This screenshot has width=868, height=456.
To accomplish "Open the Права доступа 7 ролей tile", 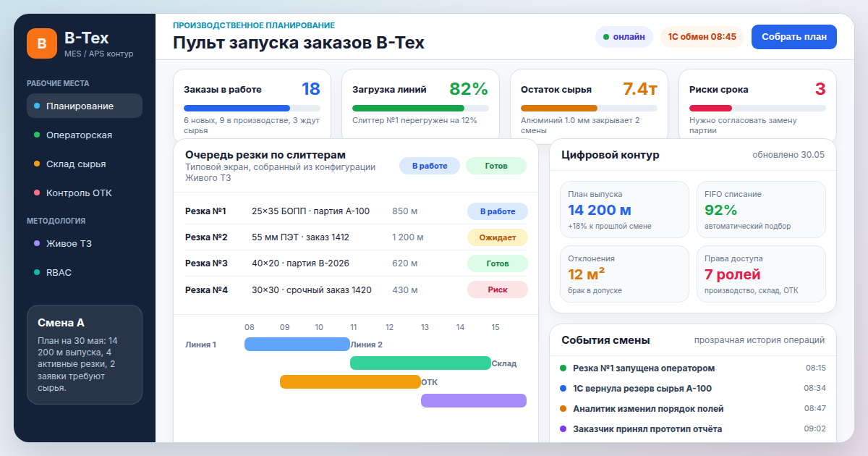I will (761, 274).
